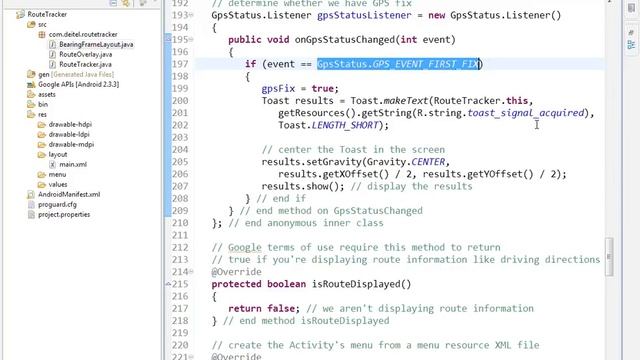
Task: Collapse the onGpsStatusChanged method at line 195
Action: coord(191,40)
